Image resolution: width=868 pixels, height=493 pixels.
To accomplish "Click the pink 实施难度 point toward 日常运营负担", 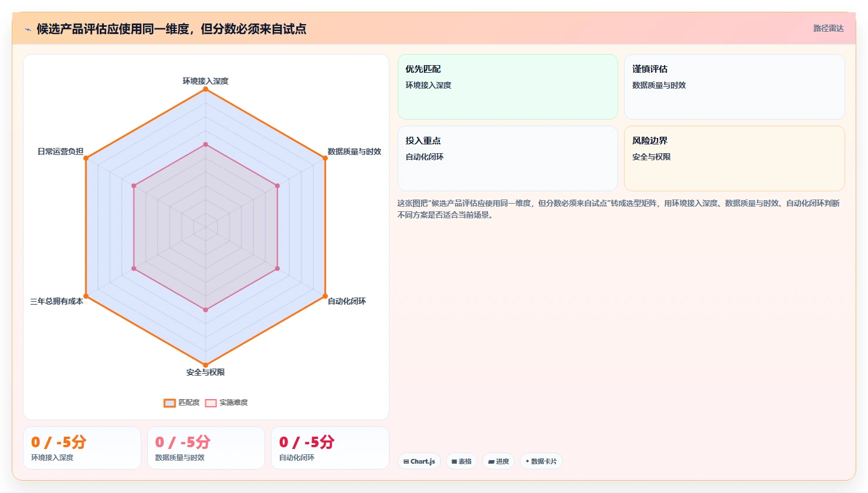I will [134, 185].
